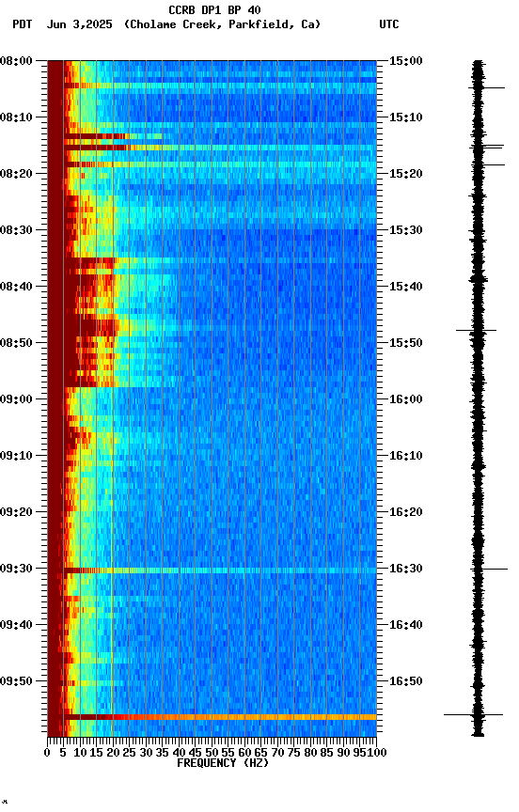Image resolution: width=519 pixels, height=812 pixels.
Task: Select the 15:10 UTC time label
Action: [405, 117]
